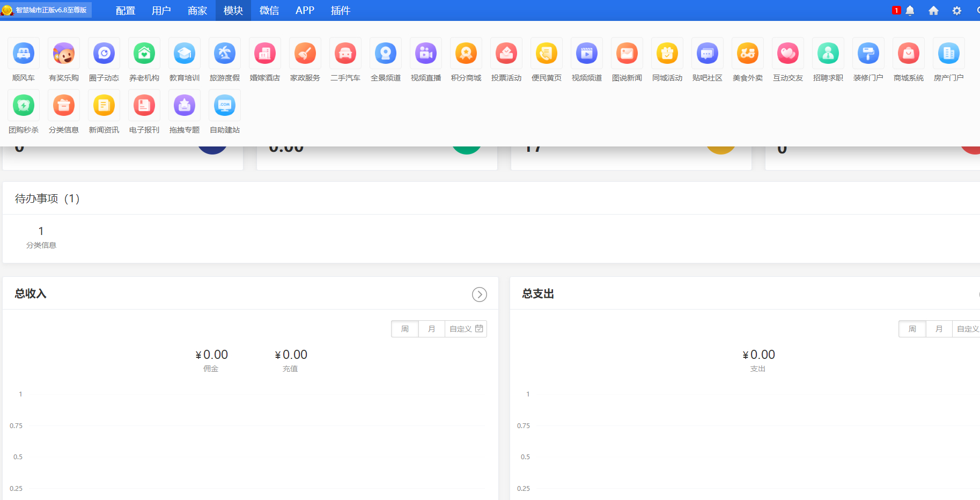
Task: Open the APP menu
Action: point(305,10)
